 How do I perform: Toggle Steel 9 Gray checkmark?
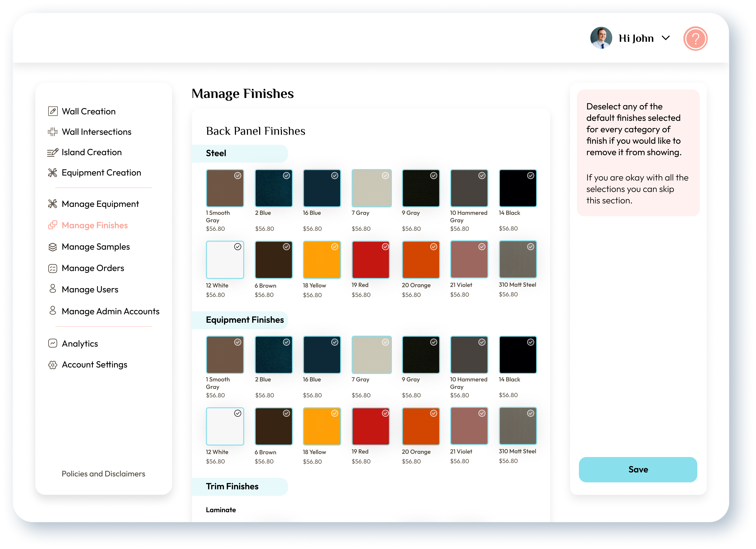(x=434, y=175)
